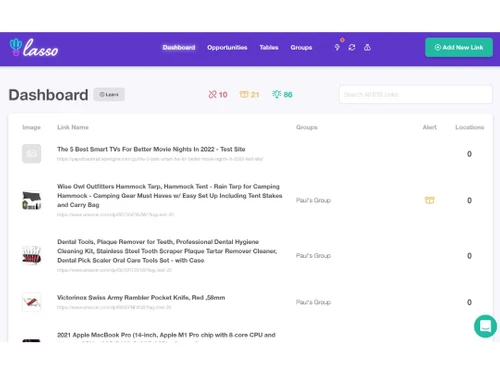
Task: Click locations count on Dental Tools row
Action: 469,255
